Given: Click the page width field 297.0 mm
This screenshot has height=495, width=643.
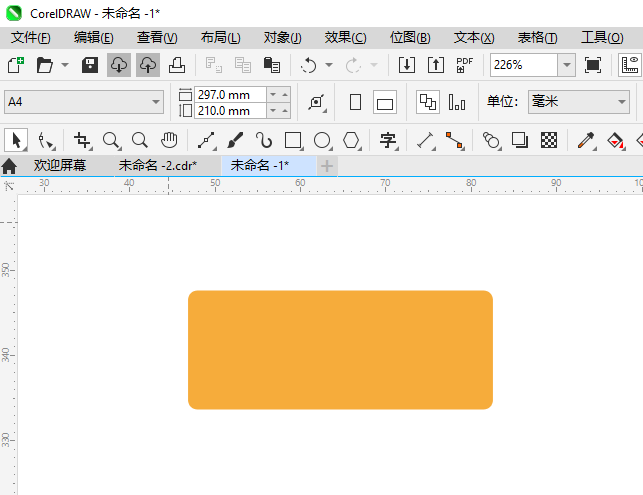Looking at the screenshot, I should coord(230,95).
